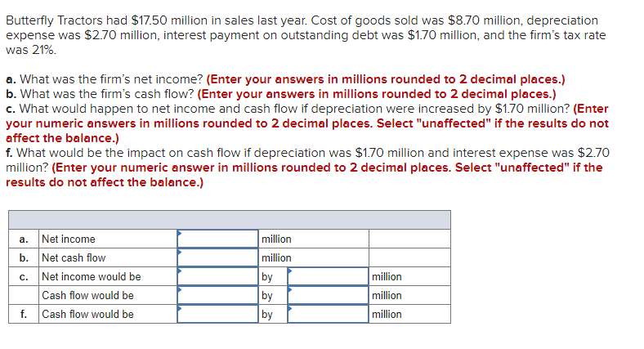The height and width of the screenshot is (349, 644).
Task: Open row f's 'Cash flow would be' dropdown
Action: point(217,314)
